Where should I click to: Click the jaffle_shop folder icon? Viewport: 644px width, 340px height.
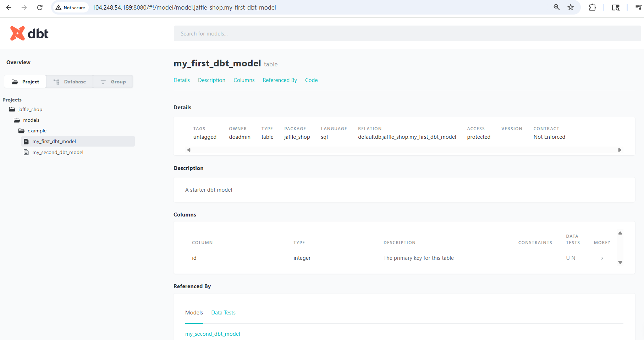[12, 109]
